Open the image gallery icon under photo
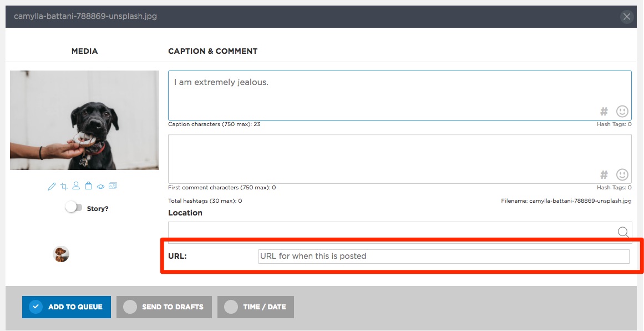 point(113,186)
